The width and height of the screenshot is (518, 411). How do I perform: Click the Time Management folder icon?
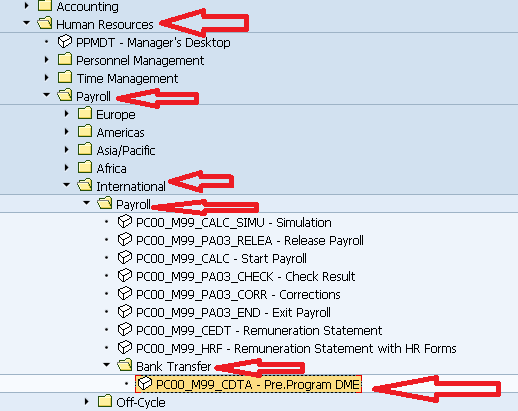tap(65, 77)
